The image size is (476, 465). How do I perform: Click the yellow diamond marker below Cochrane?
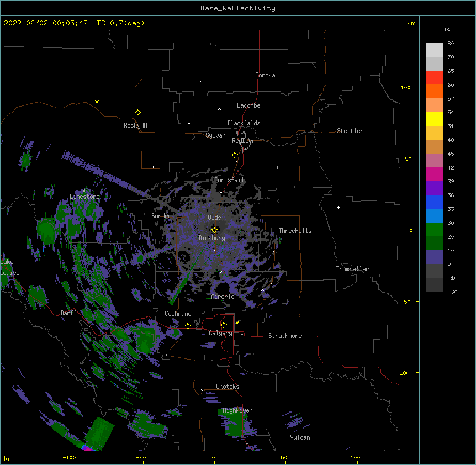[188, 326]
